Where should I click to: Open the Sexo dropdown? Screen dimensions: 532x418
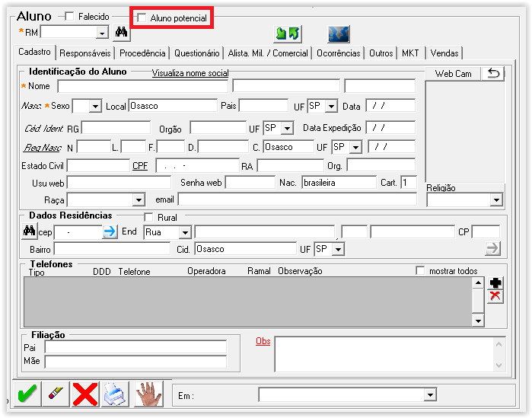95,106
